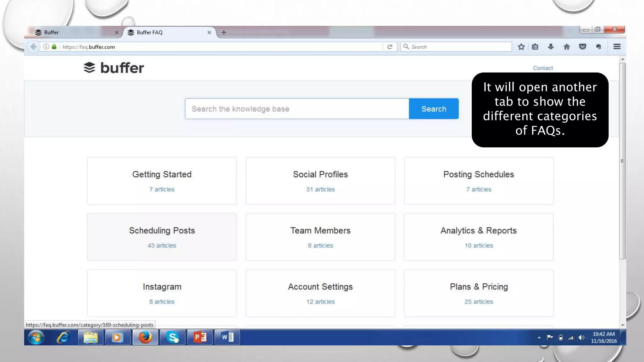The height and width of the screenshot is (362, 644).
Task: Click '31 articles' under Social Profiles
Action: 320,189
